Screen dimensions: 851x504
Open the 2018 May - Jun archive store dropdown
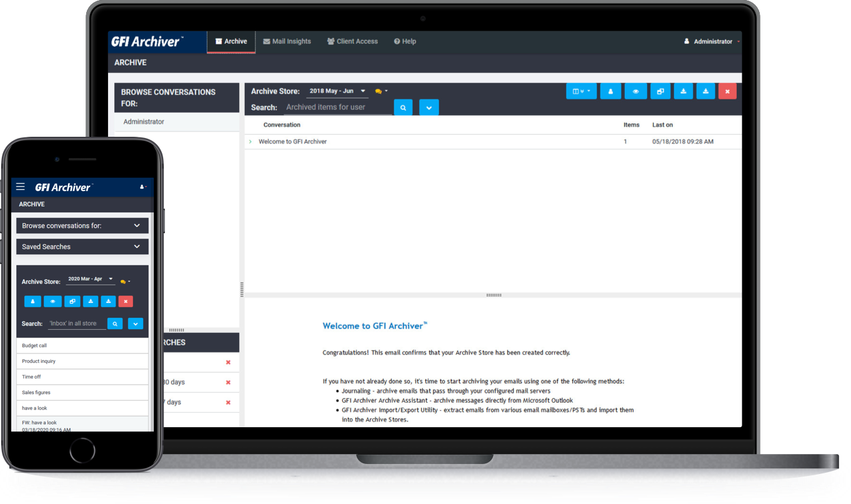[x=337, y=91]
